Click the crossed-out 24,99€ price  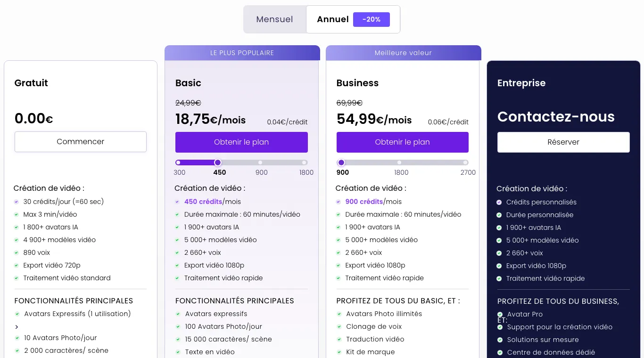188,103
